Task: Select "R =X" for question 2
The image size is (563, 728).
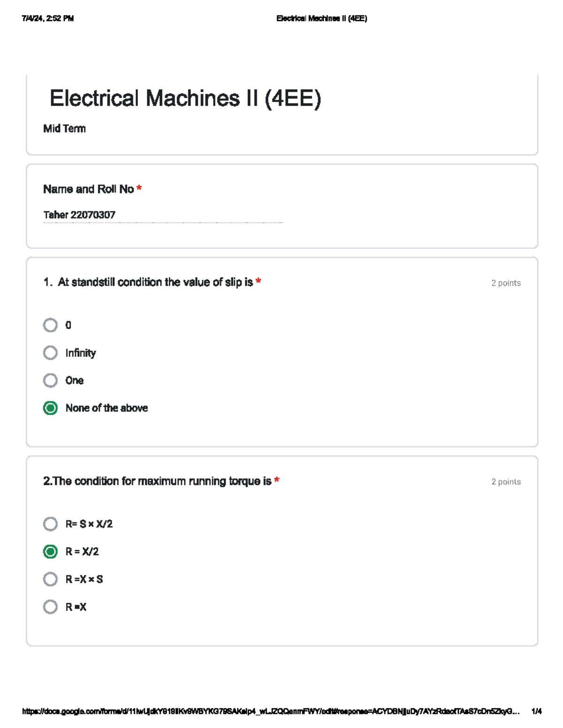Action: [x=51, y=607]
